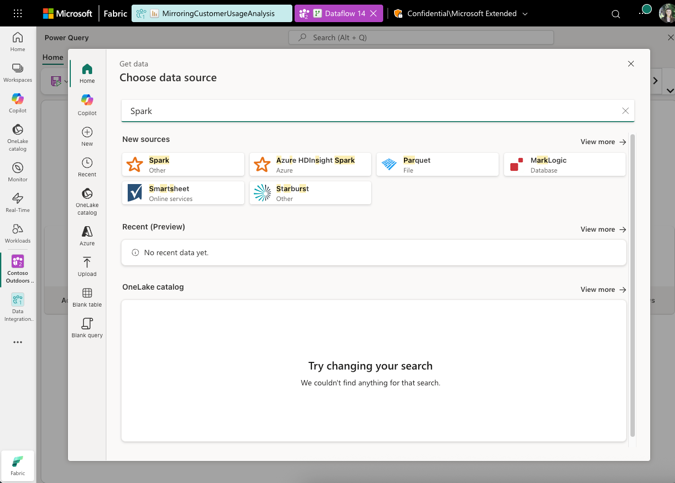Select Azure in the Get data sidebar

87,235
